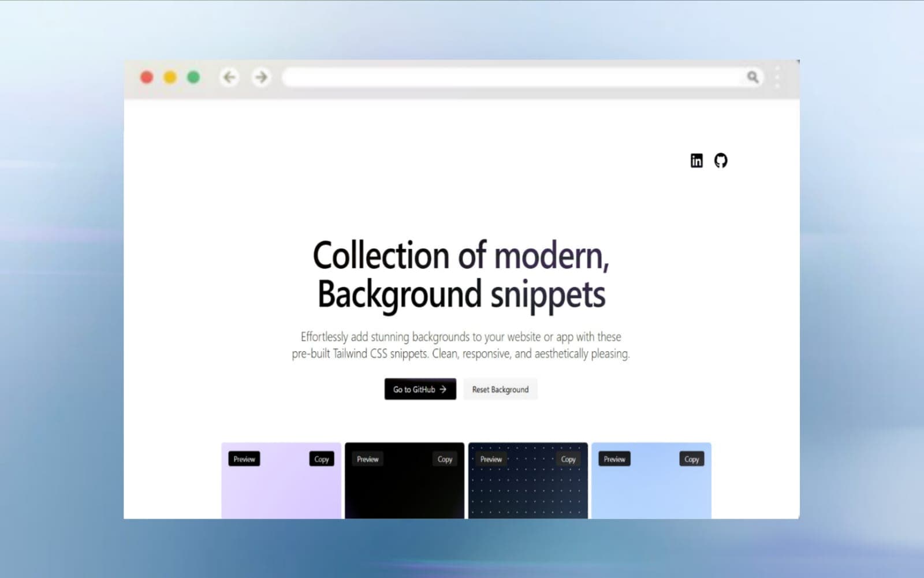Preview the dotted navy background
Viewport: 924px width, 578px height.
[x=491, y=459]
